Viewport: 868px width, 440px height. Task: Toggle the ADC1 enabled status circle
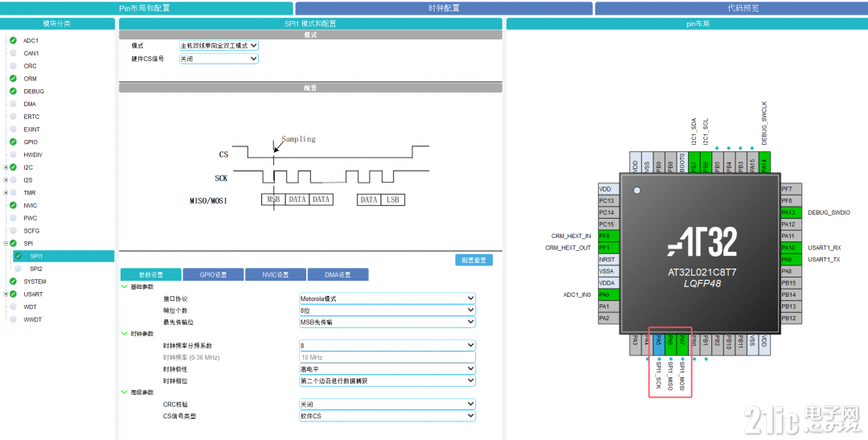(x=13, y=40)
